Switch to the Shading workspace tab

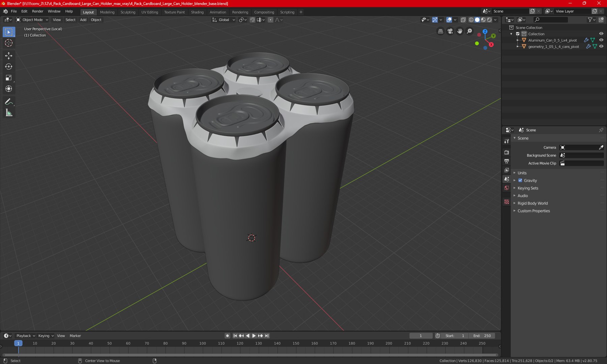[x=197, y=12]
